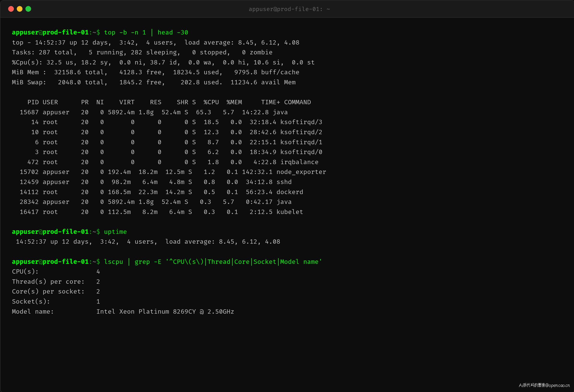Click the 142:32.1 TIME+ value
This screenshot has height=392, width=574.
[x=257, y=172]
